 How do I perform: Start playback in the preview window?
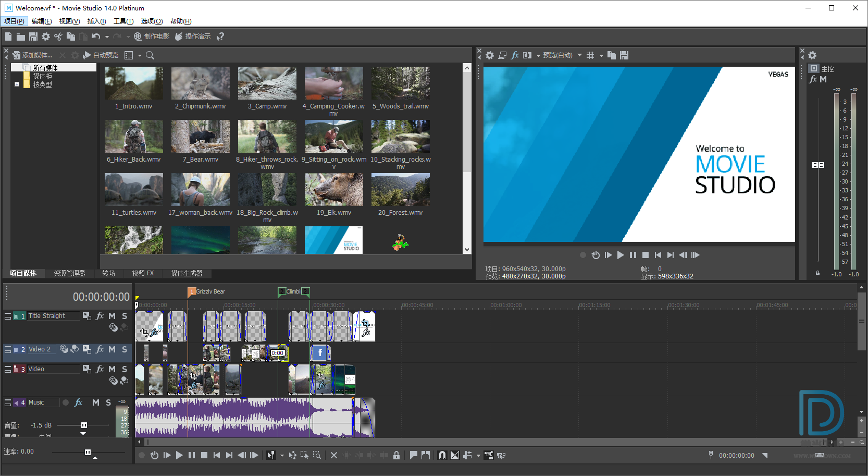tap(620, 255)
